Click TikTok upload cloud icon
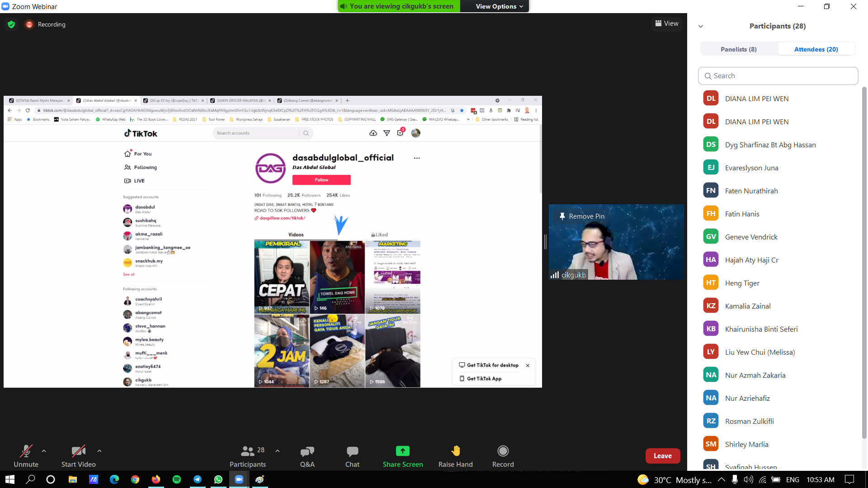The image size is (868, 488). tap(373, 133)
